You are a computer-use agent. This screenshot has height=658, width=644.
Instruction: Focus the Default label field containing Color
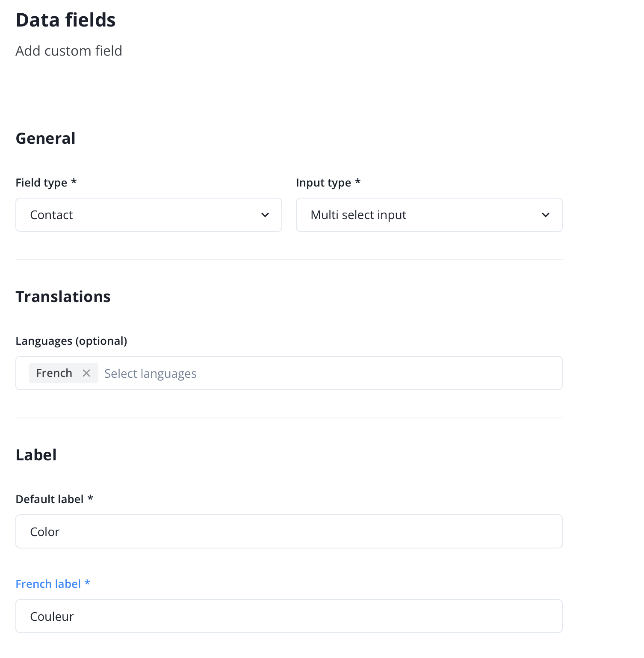(289, 531)
